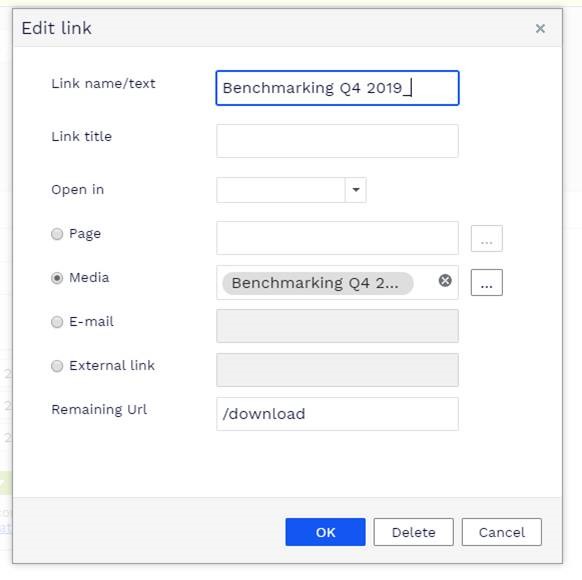The width and height of the screenshot is (582, 580).
Task: Expand the Open in dropdown arrow
Action: coord(356,190)
